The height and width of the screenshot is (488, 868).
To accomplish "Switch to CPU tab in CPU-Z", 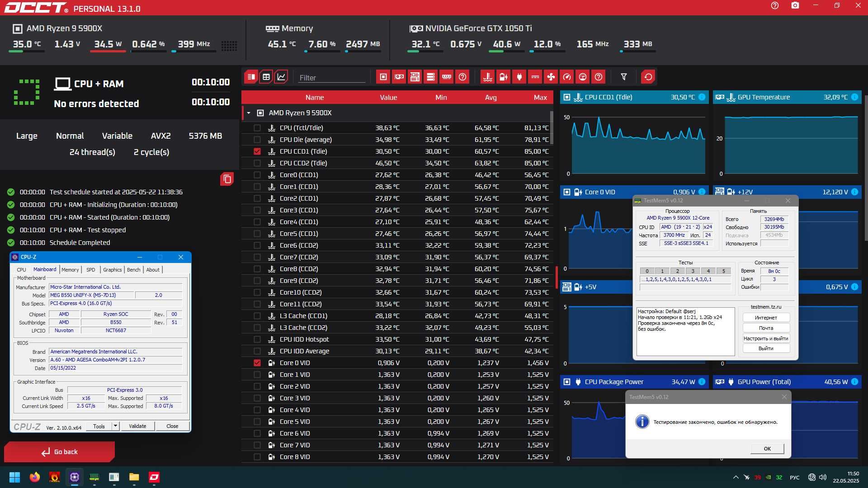I will (x=21, y=270).
